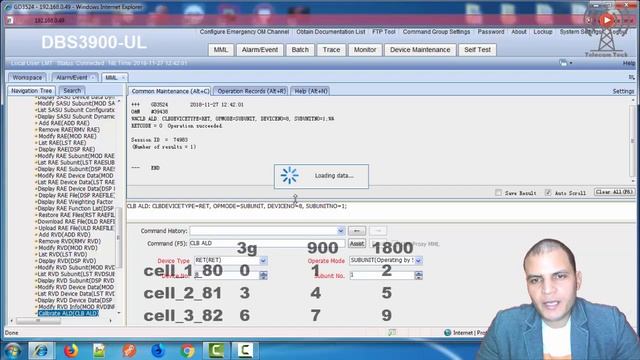Click the Device No. stepper arrows

coord(263,276)
